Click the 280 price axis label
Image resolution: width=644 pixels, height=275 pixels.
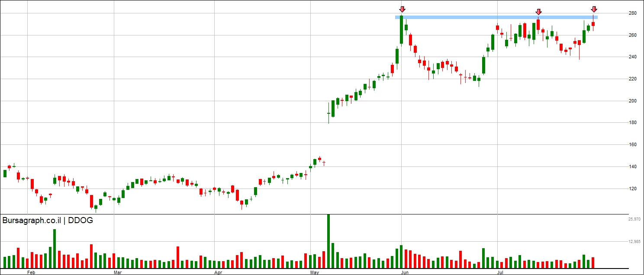pos(632,13)
